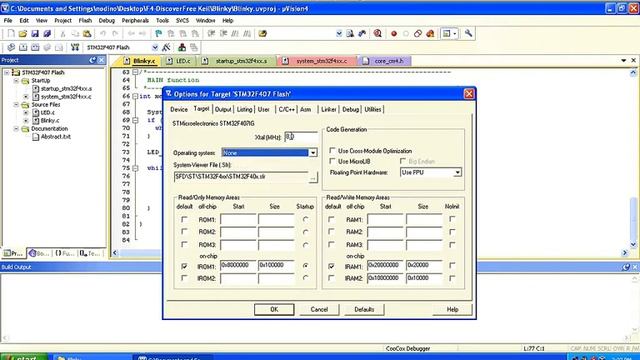Click the Defaults button
Viewport: 640px width, 360px height.
coord(364,309)
